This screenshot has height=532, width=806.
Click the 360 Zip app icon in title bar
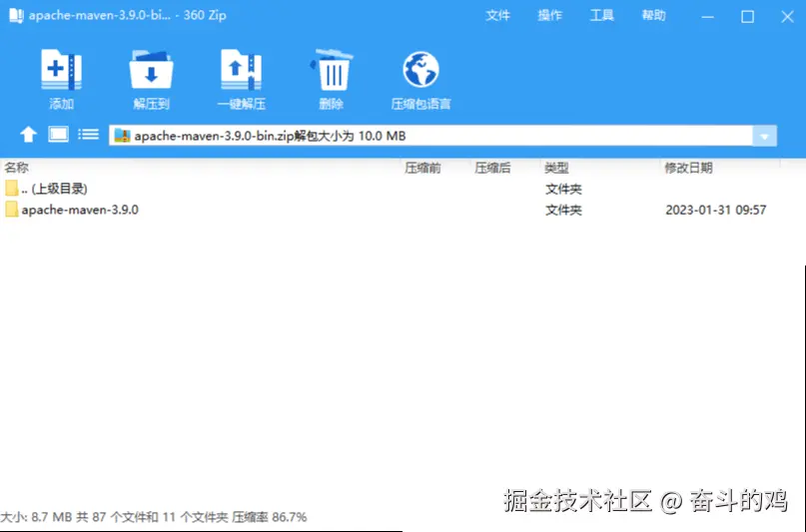16,15
